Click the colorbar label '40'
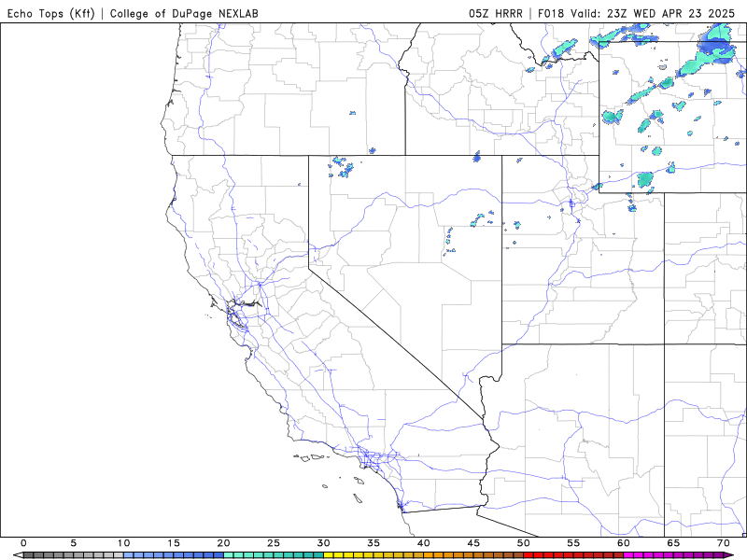 point(424,543)
